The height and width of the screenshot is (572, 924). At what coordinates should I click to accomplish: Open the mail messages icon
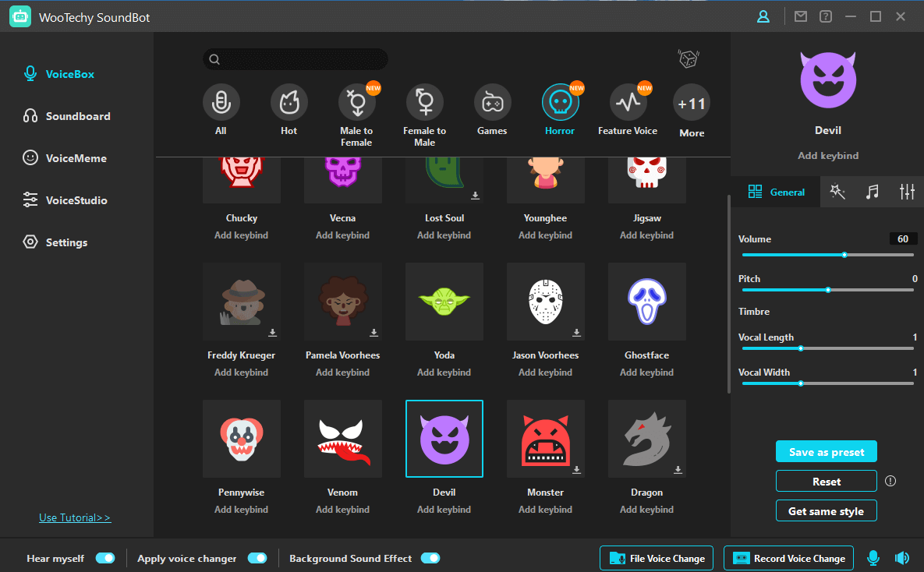pos(800,16)
